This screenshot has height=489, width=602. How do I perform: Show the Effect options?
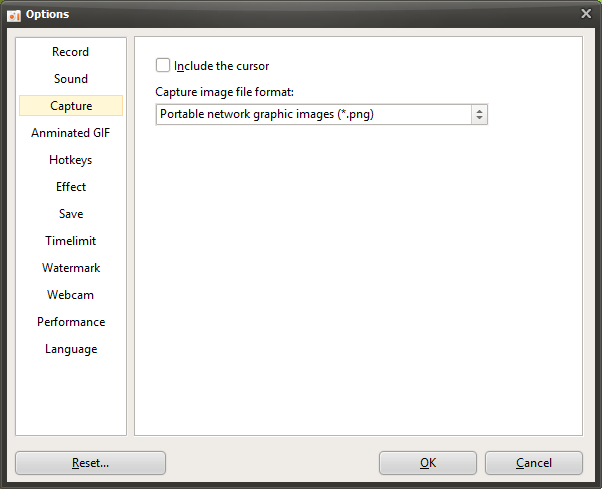coord(71,187)
